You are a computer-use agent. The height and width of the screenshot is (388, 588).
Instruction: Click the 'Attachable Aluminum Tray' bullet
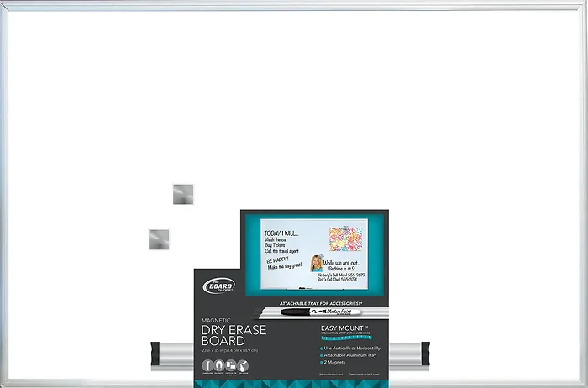tap(353, 356)
